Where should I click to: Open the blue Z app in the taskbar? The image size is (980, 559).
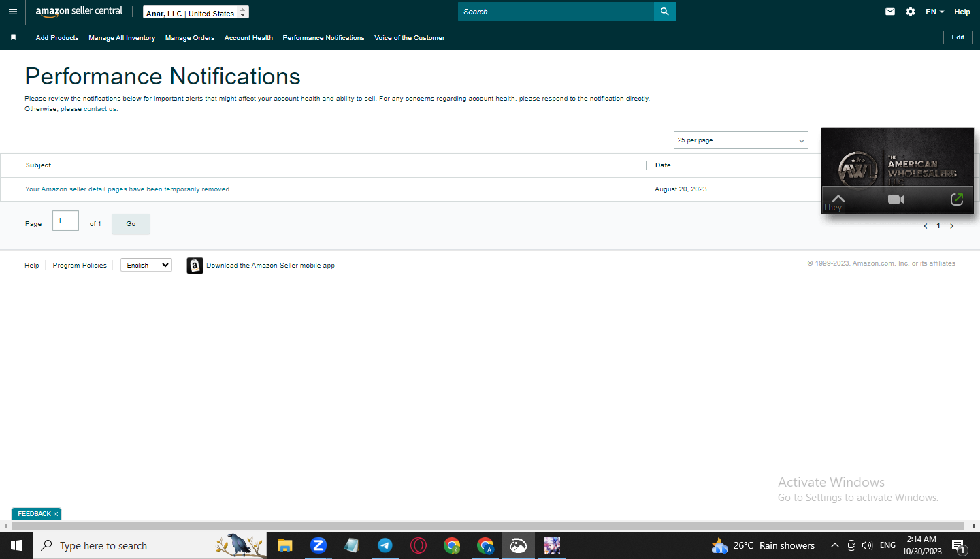tap(318, 545)
